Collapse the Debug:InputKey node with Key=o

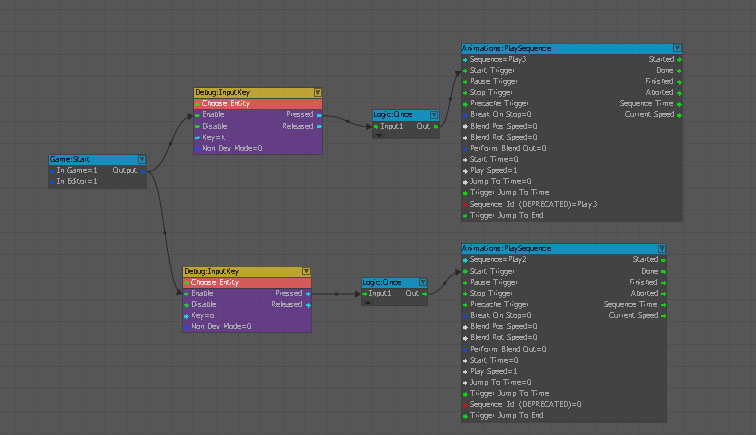coord(306,271)
